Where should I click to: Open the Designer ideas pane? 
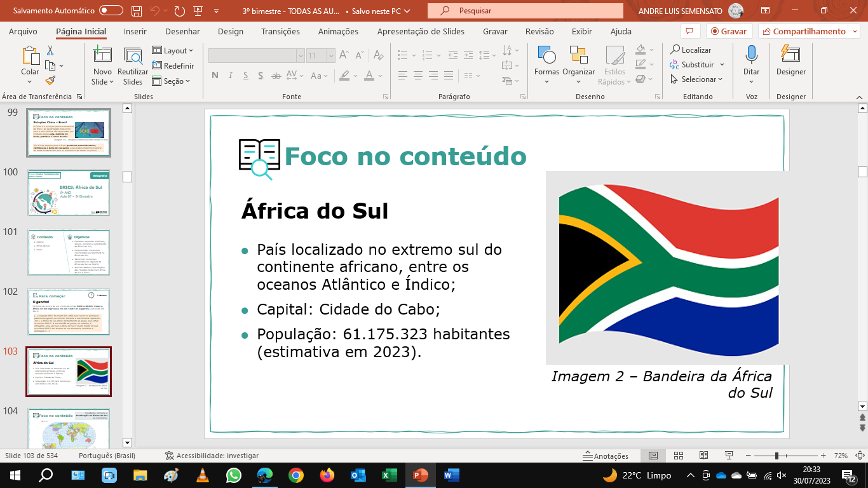(791, 60)
